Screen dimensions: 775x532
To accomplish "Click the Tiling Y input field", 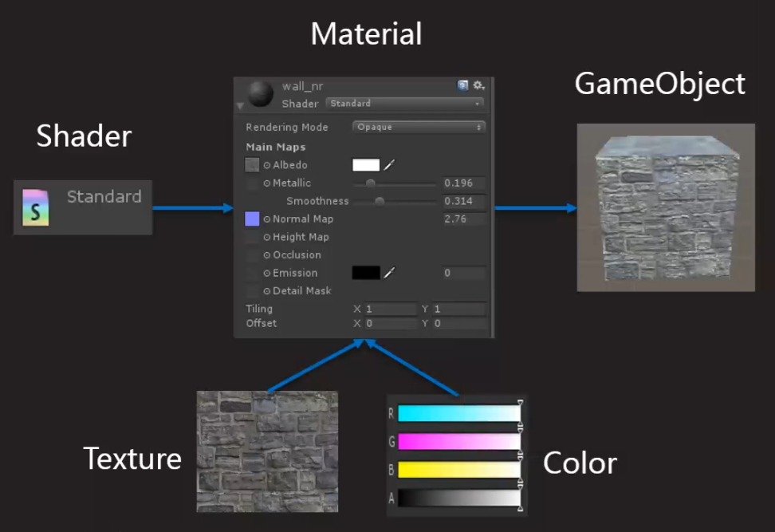I will click(x=459, y=309).
